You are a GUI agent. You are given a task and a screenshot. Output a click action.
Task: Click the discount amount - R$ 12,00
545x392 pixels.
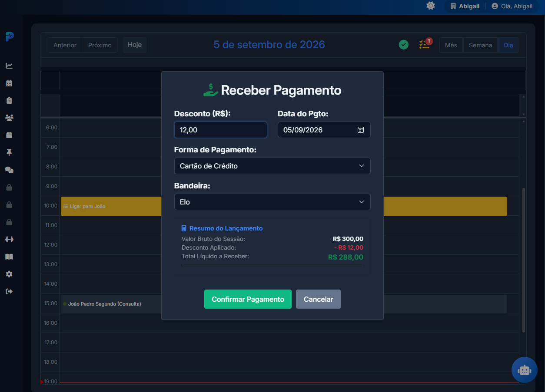[349, 247]
